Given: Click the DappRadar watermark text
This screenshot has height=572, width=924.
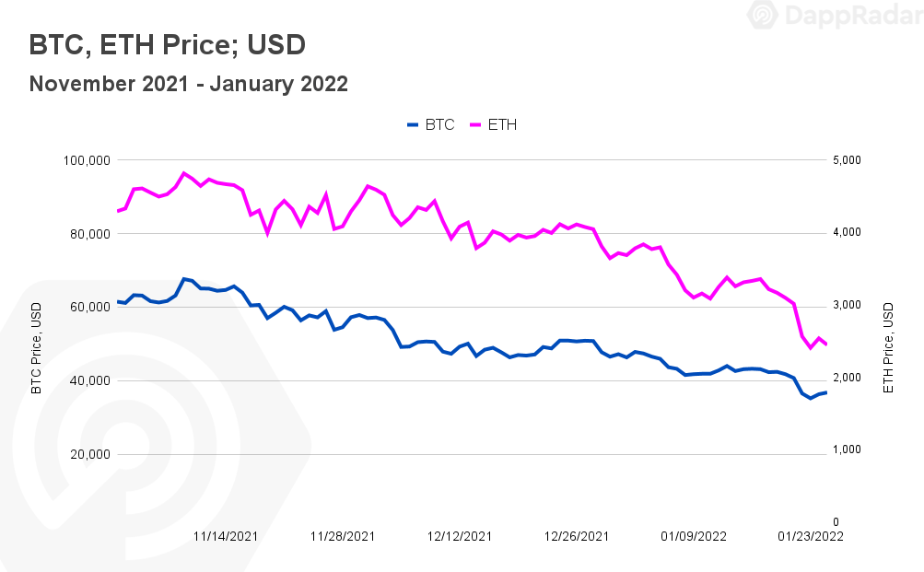Looking at the screenshot, I should (x=855, y=16).
